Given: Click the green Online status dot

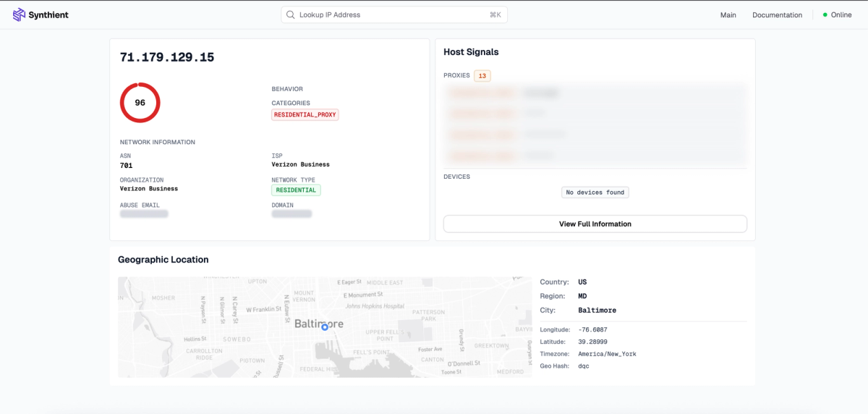Looking at the screenshot, I should point(825,14).
